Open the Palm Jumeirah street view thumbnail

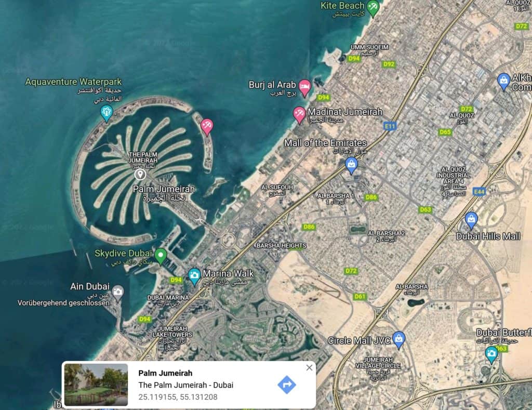96,385
